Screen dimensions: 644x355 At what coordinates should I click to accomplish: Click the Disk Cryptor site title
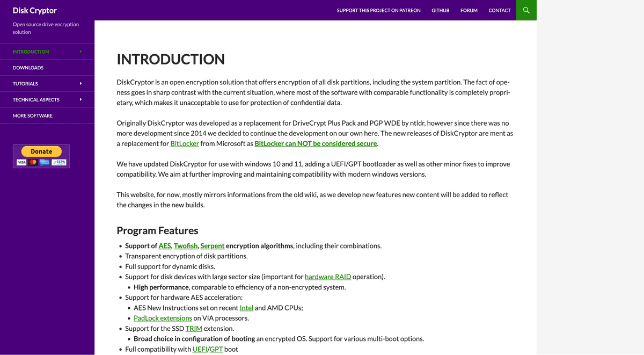tap(35, 10)
